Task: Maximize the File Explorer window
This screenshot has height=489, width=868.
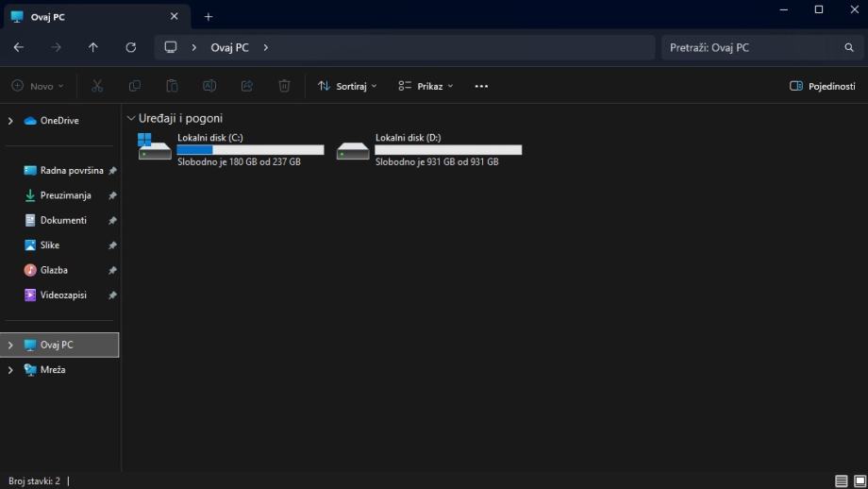Action: pyautogui.click(x=819, y=10)
